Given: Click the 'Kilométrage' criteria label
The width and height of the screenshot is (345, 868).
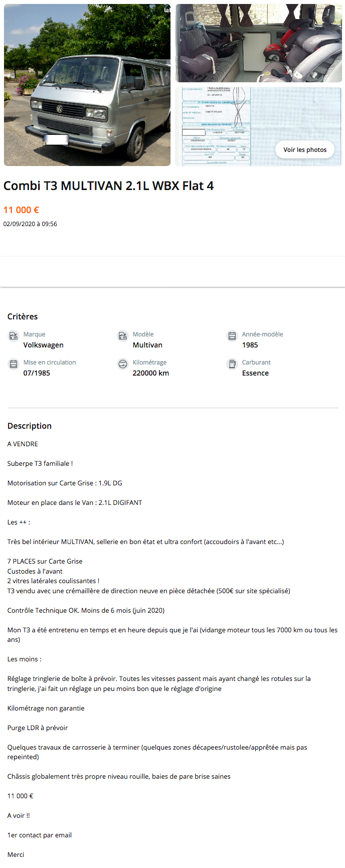Looking at the screenshot, I should (x=149, y=363).
